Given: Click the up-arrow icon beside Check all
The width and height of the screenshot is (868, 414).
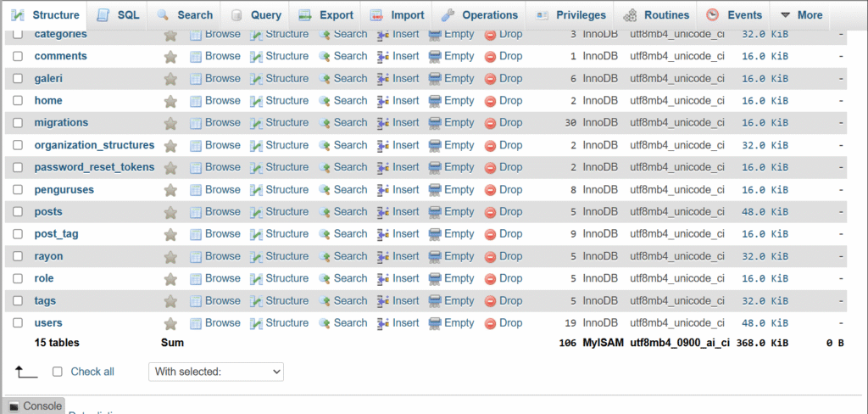Looking at the screenshot, I should tap(26, 372).
